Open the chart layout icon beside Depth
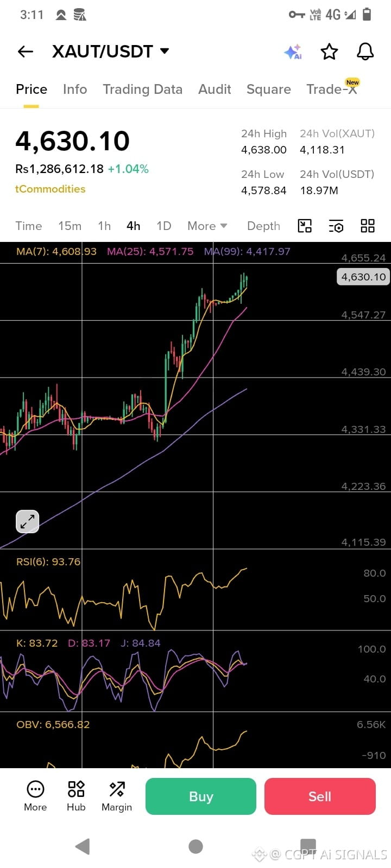391x868 pixels. (305, 226)
